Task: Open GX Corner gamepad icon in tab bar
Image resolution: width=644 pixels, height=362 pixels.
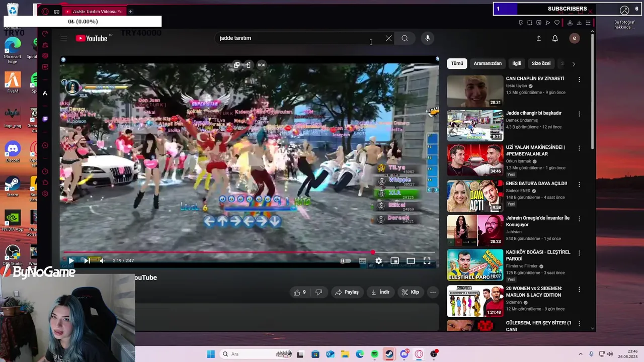Action: tap(56, 11)
